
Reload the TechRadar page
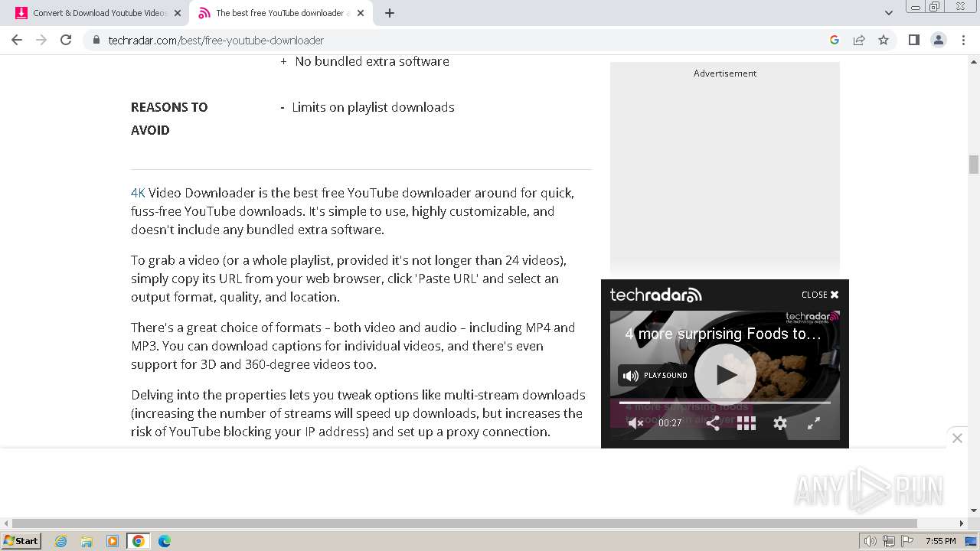pyautogui.click(x=66, y=40)
